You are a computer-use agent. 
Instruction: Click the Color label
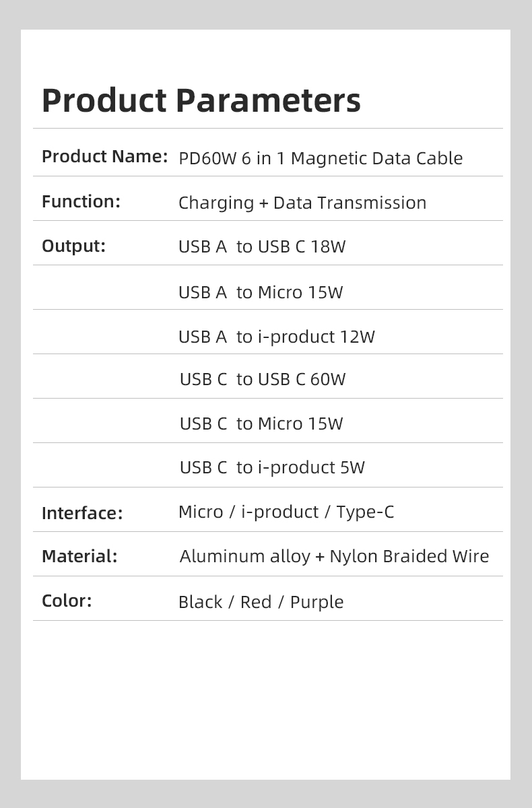[67, 601]
